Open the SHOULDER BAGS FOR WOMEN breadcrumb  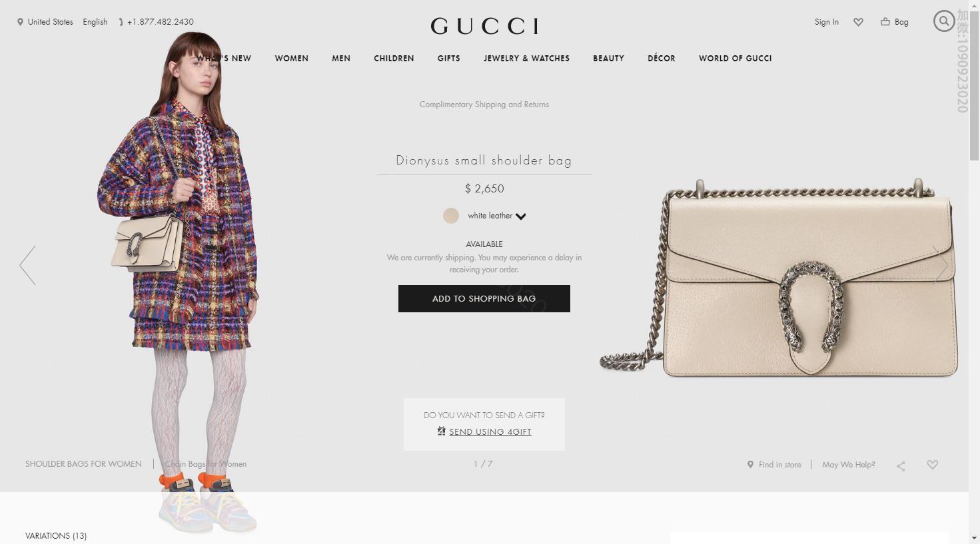pos(83,464)
